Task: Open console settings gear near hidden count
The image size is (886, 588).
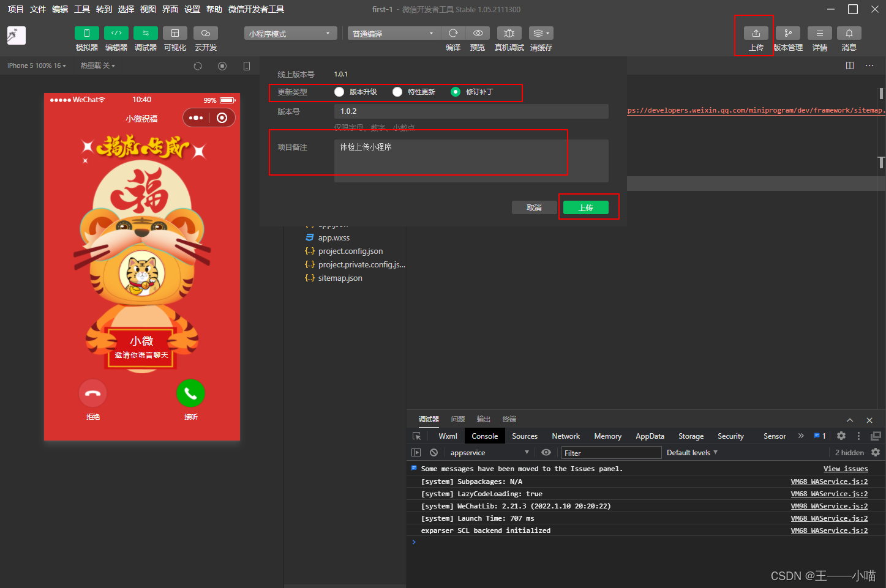Action: [x=876, y=452]
